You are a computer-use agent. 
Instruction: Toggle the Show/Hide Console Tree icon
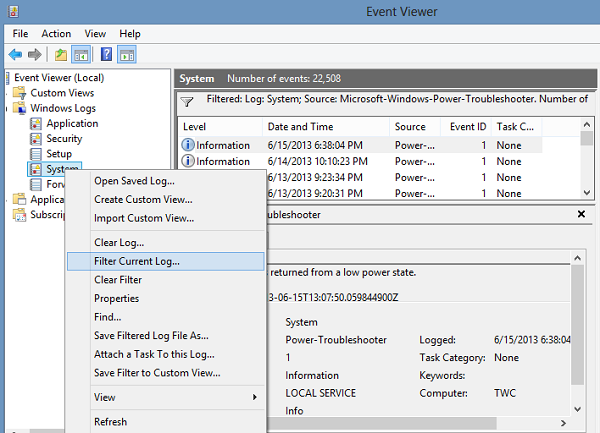pos(81,54)
